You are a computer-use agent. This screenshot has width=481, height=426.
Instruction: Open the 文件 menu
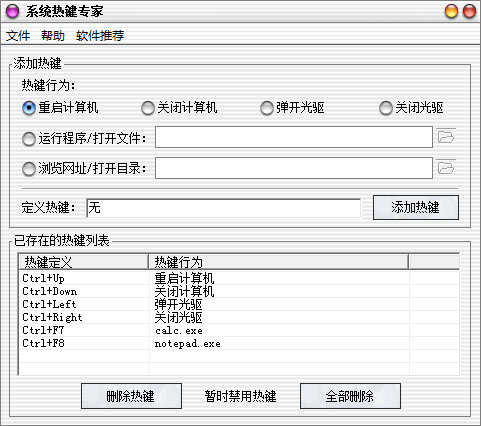(18, 35)
